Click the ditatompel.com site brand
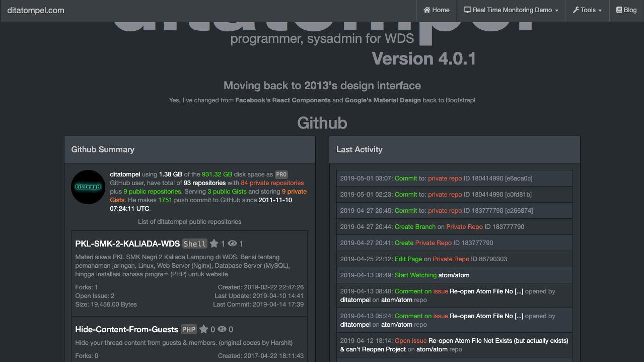 tap(35, 10)
